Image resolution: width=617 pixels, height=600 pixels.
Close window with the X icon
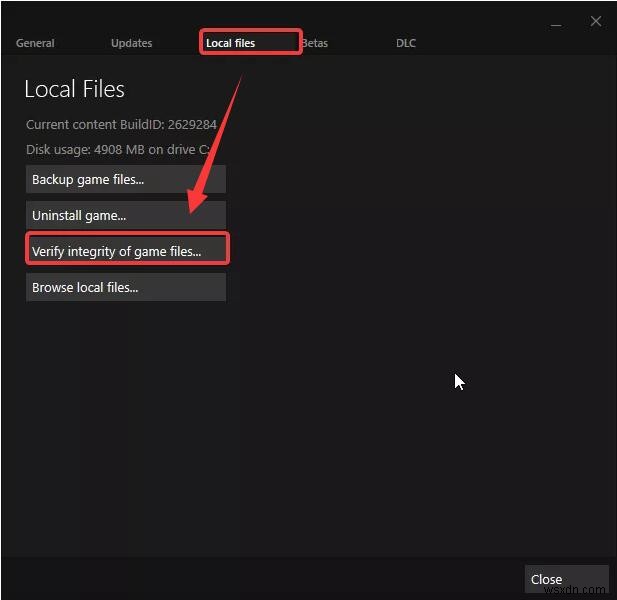(x=595, y=21)
